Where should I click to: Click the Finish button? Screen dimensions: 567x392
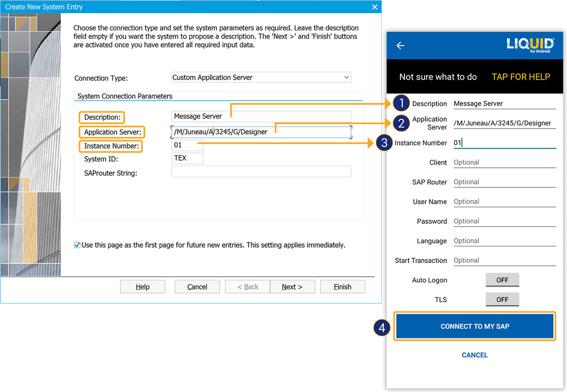pos(343,287)
